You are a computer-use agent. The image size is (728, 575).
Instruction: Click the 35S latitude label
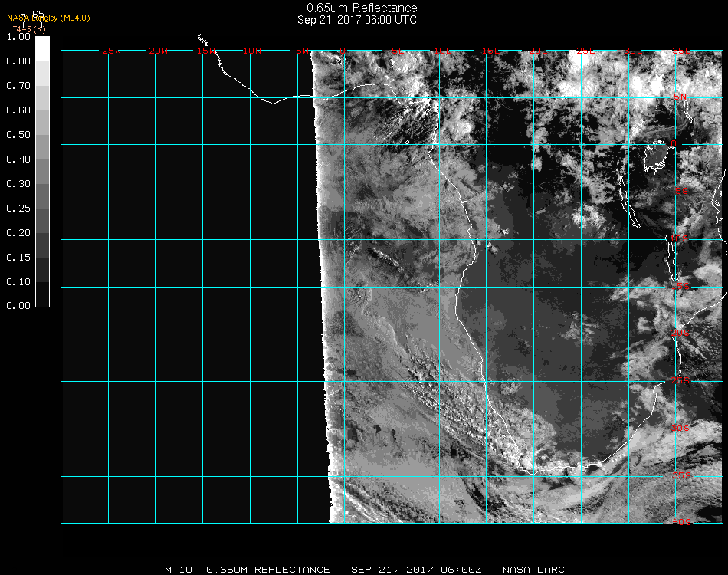coord(682,475)
